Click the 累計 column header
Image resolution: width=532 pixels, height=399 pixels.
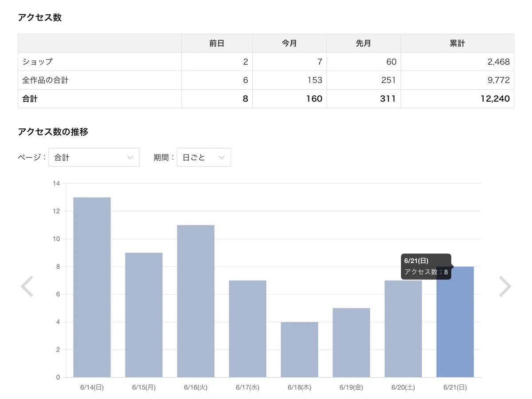(x=457, y=43)
